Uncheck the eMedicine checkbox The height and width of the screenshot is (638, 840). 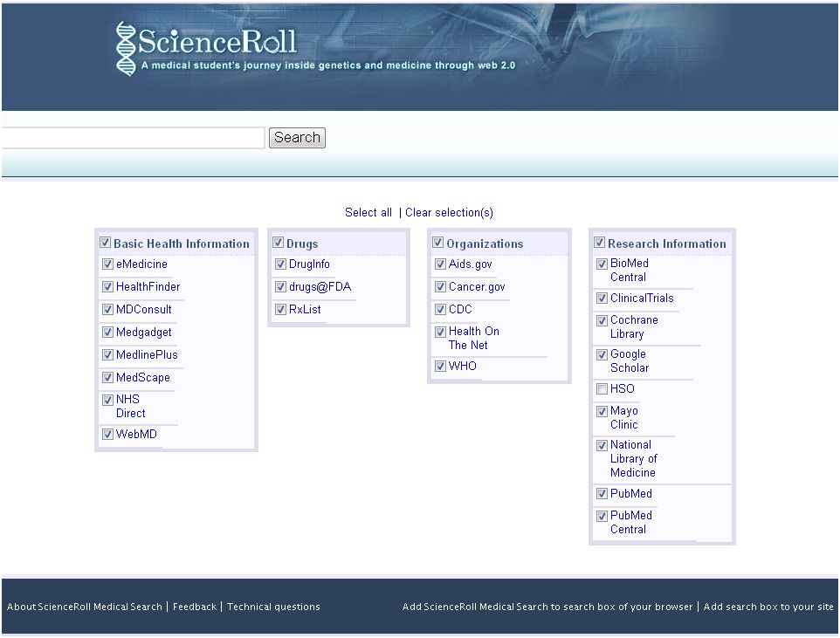pos(107,264)
